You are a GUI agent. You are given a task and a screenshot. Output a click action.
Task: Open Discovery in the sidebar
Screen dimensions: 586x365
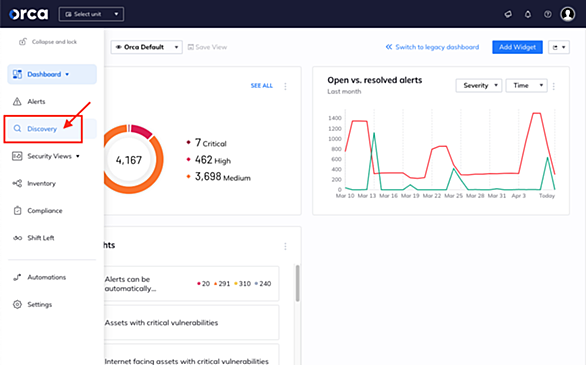[52, 129]
